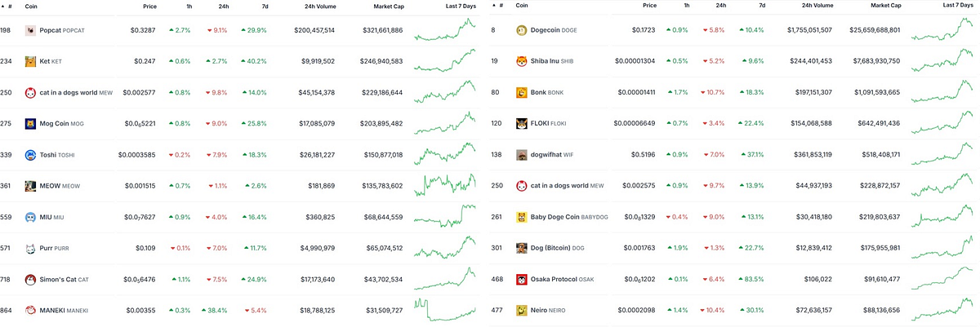
Task: Sort by Market Cap in the Dogecoin table
Action: point(885,5)
